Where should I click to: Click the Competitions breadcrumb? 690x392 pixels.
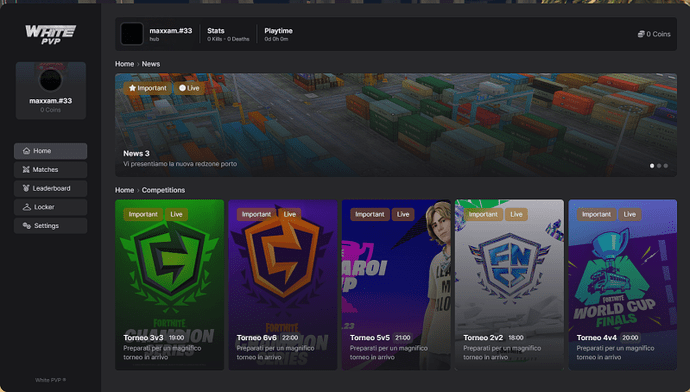(163, 190)
